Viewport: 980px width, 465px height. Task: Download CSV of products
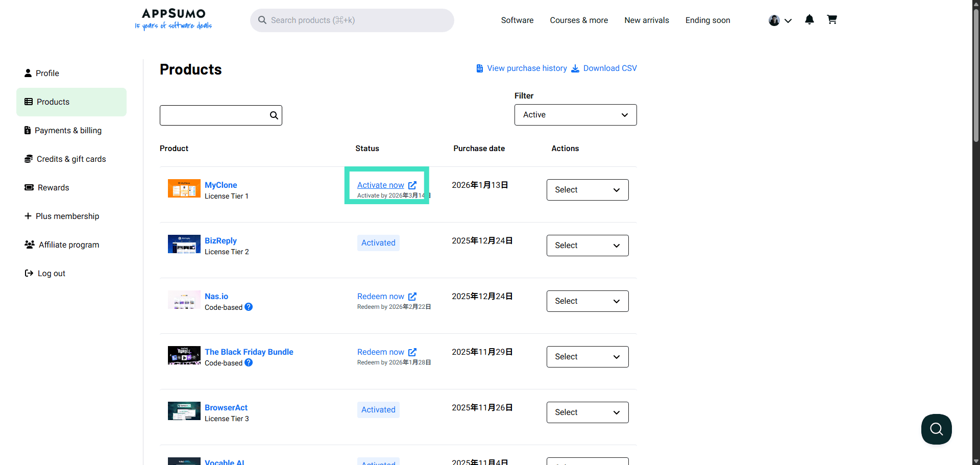[609, 68]
